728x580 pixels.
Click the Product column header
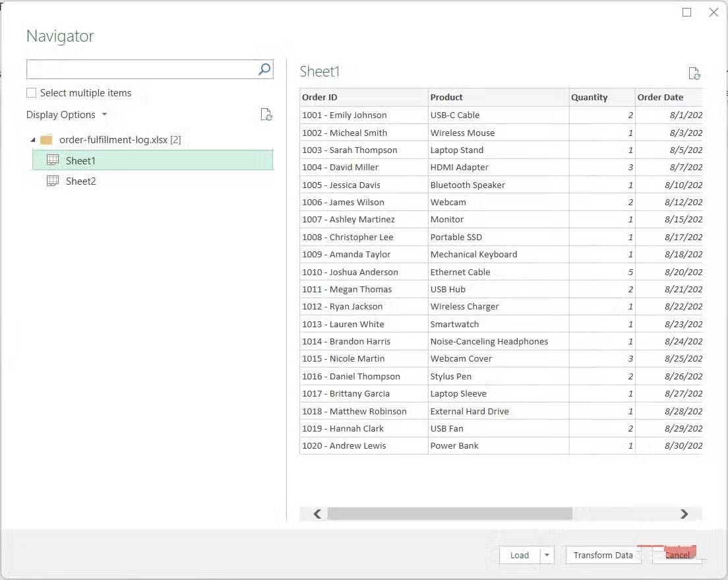point(446,98)
